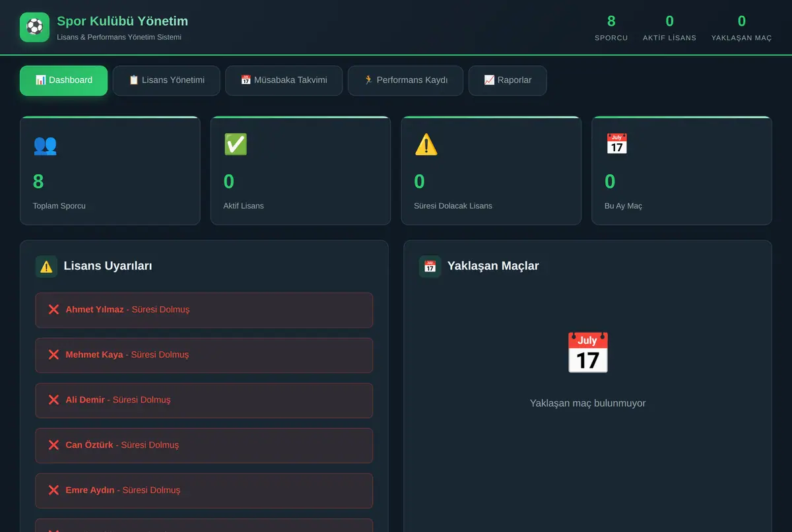Click calendar icon on Bu Ay Maç card
The width and height of the screenshot is (792, 532).
[x=616, y=145]
